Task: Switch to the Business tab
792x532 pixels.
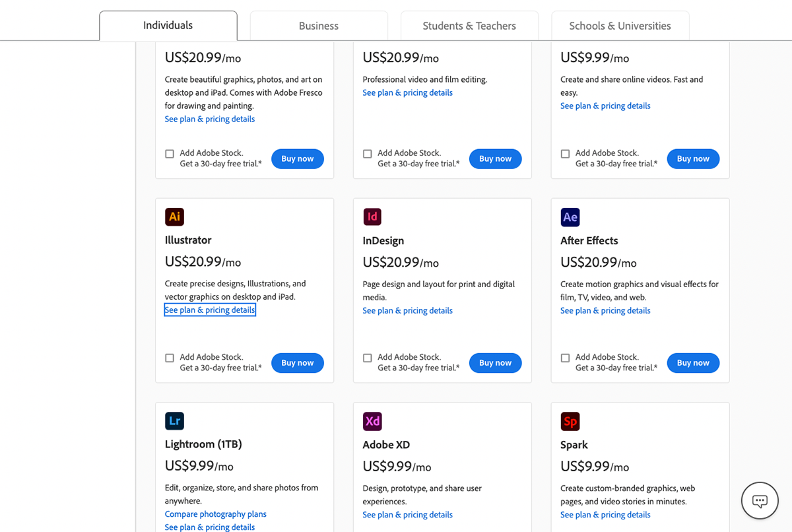Action: [x=319, y=25]
